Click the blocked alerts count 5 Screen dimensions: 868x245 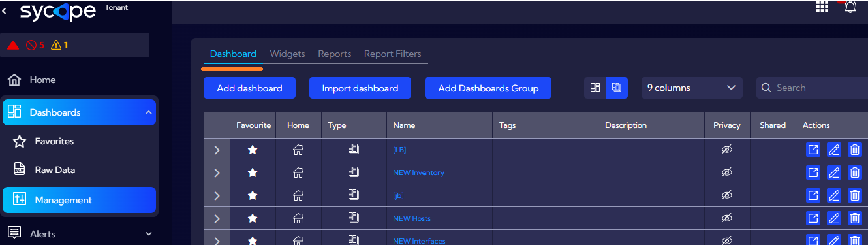click(35, 45)
